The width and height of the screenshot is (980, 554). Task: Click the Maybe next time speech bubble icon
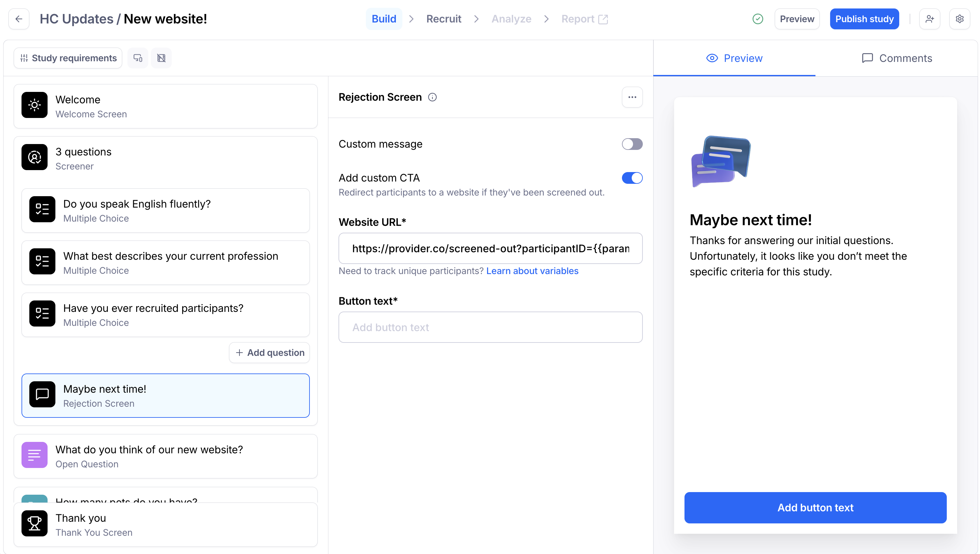pos(42,394)
